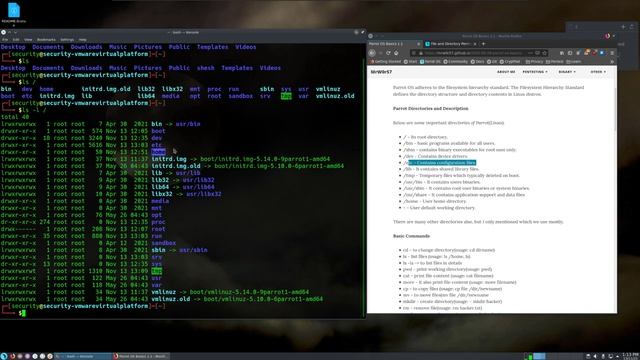Open Firefox library icon
This screenshot has width=640, height=360.
562,53
